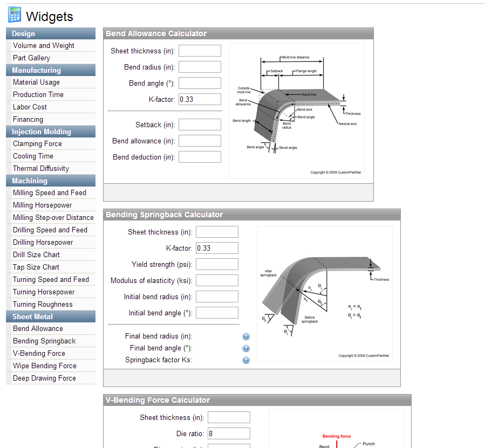Screen dimensions: 485x448
Task: Open Wipe Bending Force calculator
Action: [45, 366]
